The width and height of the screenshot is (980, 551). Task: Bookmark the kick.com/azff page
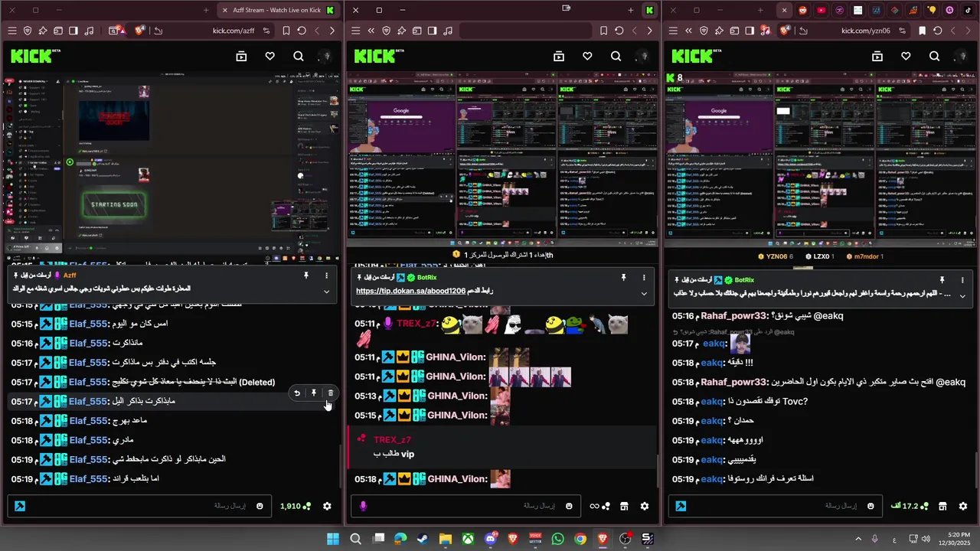[x=286, y=31]
